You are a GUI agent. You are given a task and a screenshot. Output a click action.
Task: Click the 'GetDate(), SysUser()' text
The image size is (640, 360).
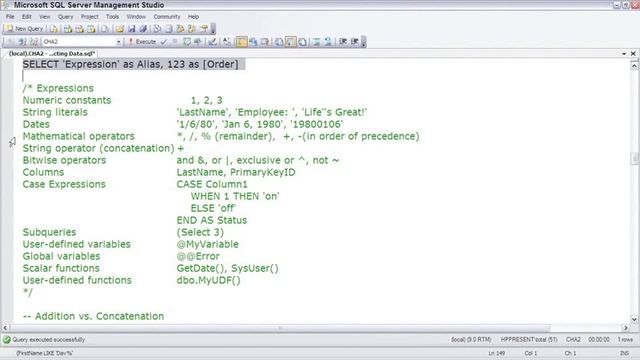point(227,268)
